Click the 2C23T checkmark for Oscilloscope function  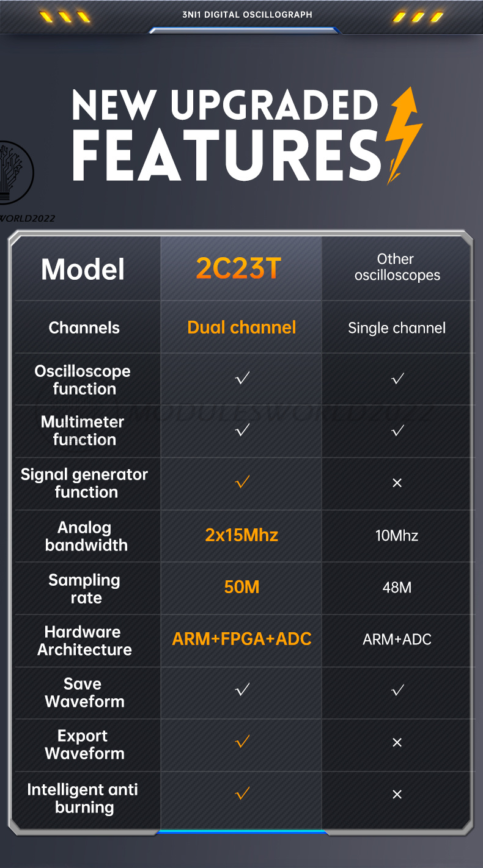(x=242, y=379)
